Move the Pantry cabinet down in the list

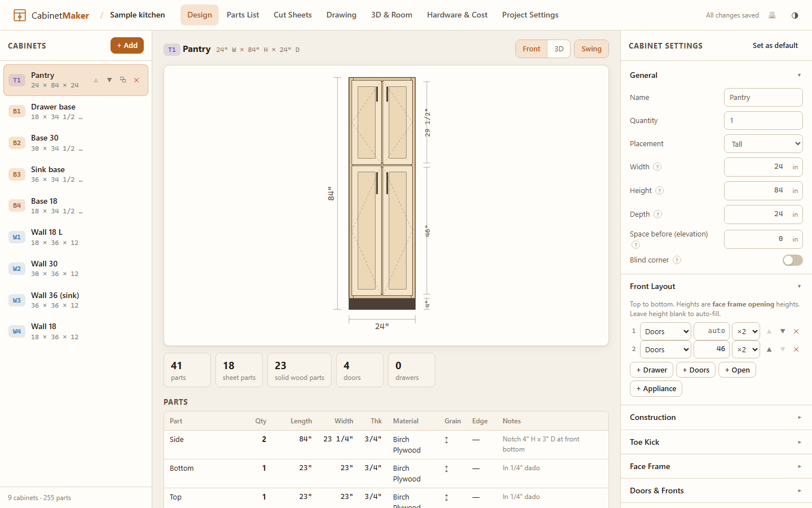click(109, 80)
